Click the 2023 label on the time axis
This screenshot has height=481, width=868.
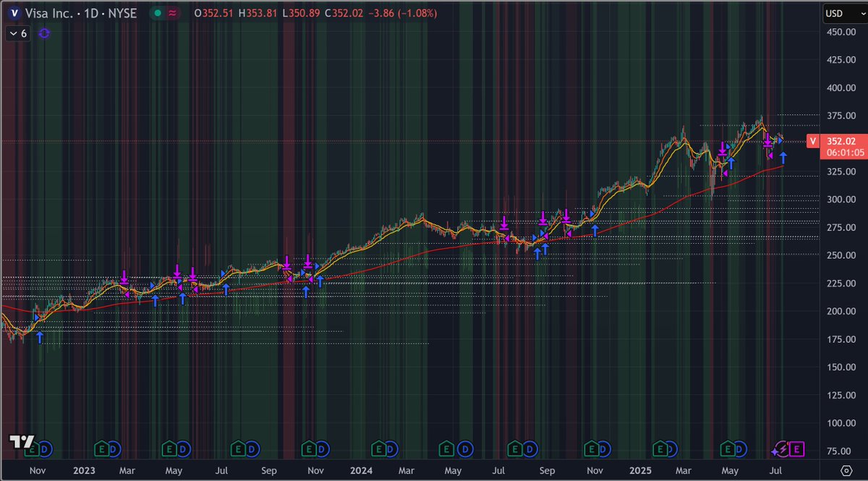point(84,471)
